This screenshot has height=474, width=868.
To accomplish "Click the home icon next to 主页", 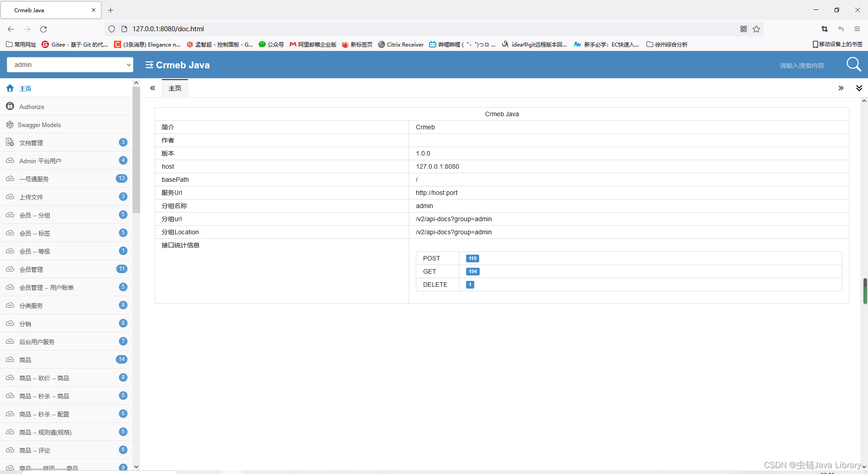I will [10, 88].
